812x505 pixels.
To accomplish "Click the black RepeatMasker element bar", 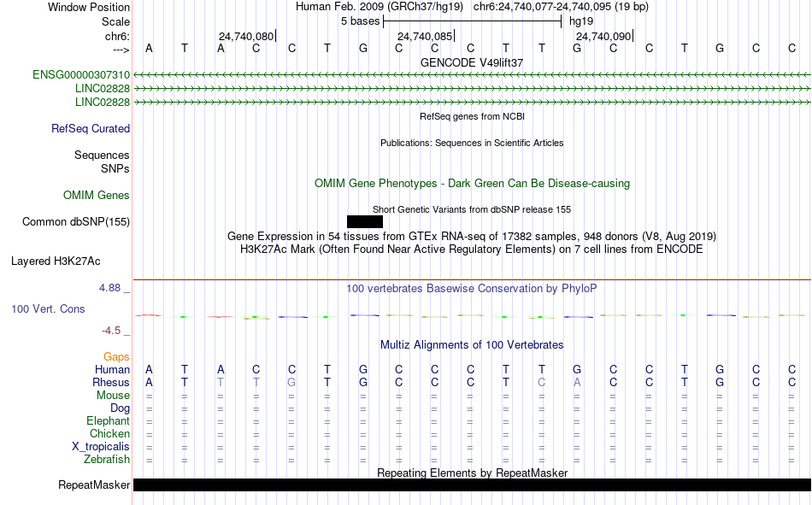I will click(x=472, y=484).
